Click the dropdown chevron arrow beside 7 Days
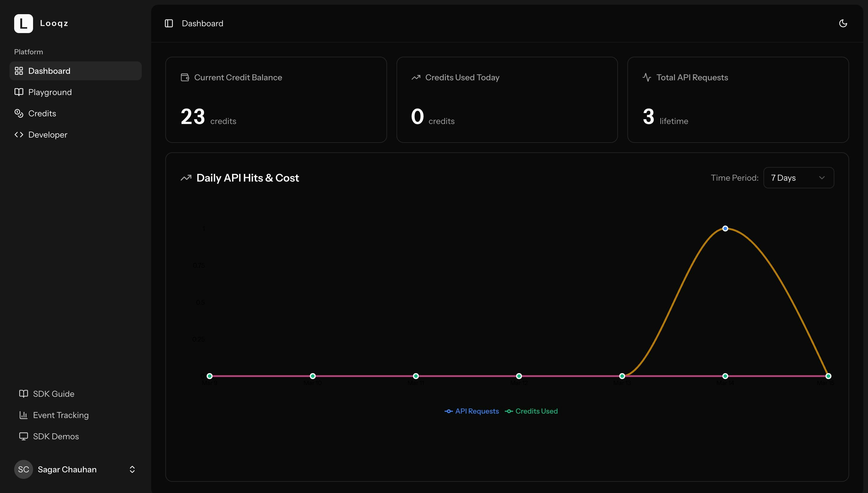Viewport: 868px width, 493px height. pos(822,178)
